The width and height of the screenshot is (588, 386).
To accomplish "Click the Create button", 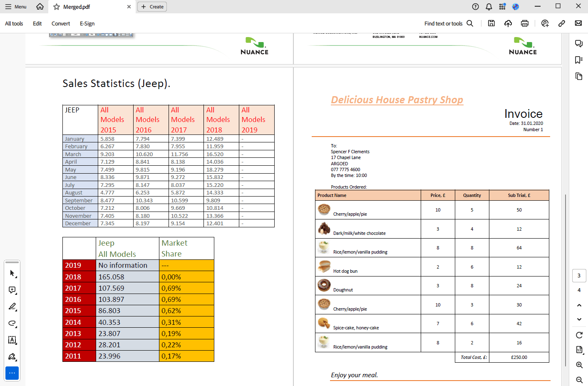I will (152, 7).
